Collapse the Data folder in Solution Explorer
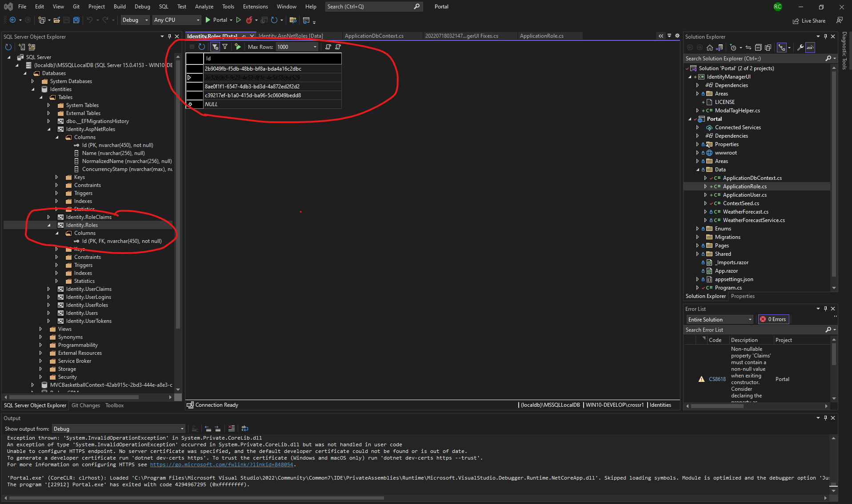The width and height of the screenshot is (852, 504). 698,170
